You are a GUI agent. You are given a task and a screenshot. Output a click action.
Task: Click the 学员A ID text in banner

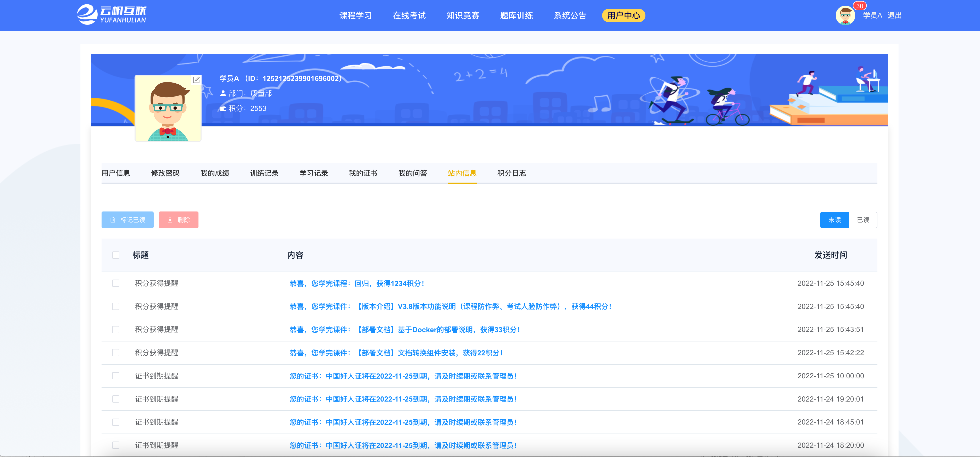[x=280, y=78]
